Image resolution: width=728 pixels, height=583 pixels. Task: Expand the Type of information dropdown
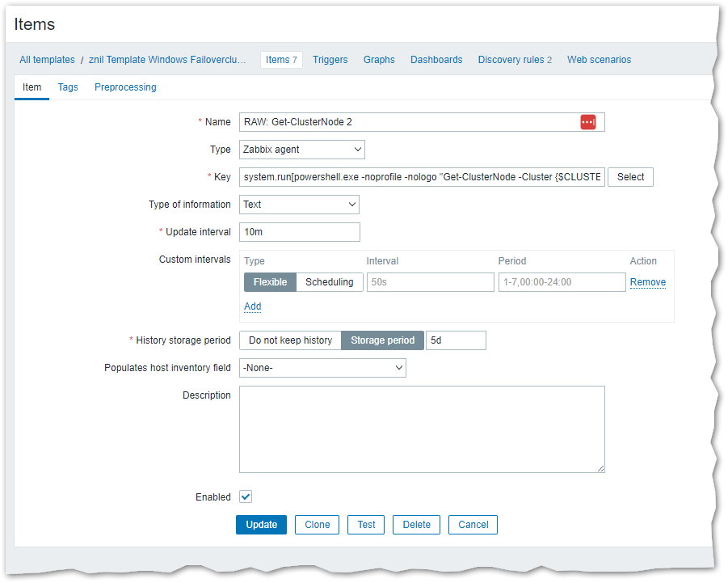[x=299, y=205]
